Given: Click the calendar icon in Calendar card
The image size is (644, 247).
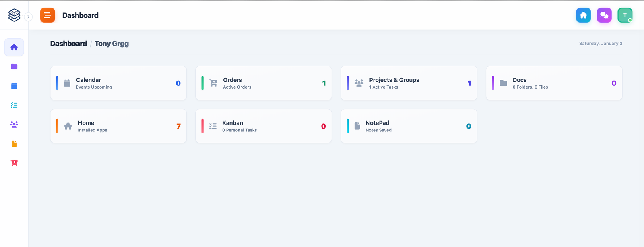Looking at the screenshot, I should click(x=67, y=83).
